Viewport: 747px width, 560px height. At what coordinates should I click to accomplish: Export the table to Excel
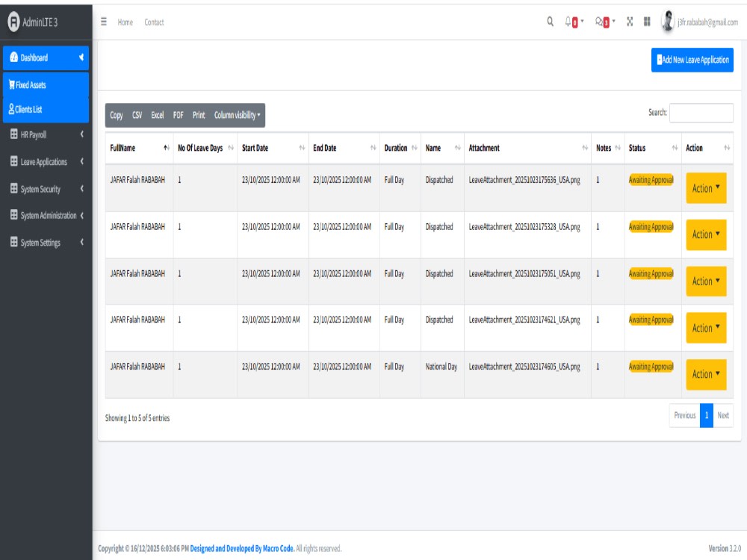point(157,115)
